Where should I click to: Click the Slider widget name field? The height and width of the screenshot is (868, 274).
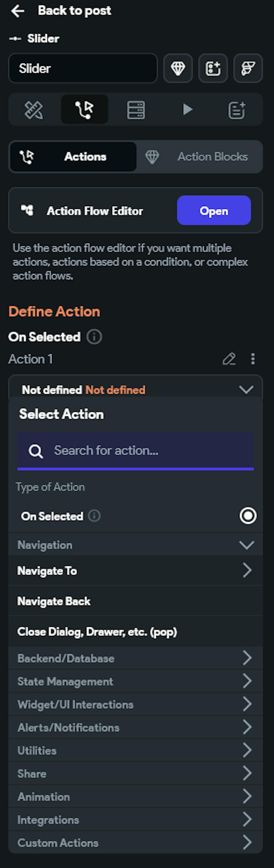tap(83, 68)
